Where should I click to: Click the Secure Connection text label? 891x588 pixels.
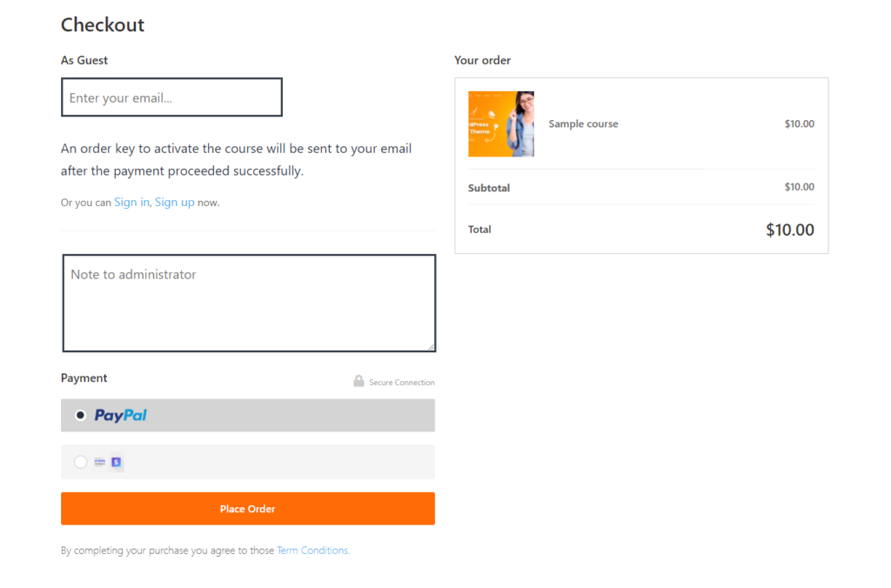[401, 383]
